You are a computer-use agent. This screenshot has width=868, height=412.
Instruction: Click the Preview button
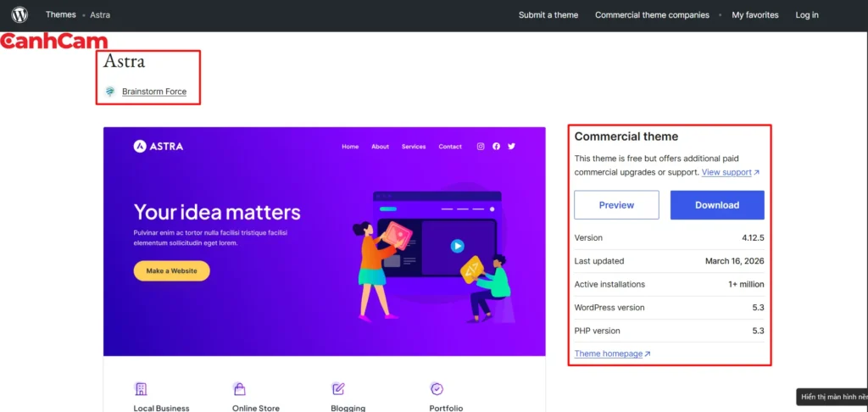click(x=616, y=205)
